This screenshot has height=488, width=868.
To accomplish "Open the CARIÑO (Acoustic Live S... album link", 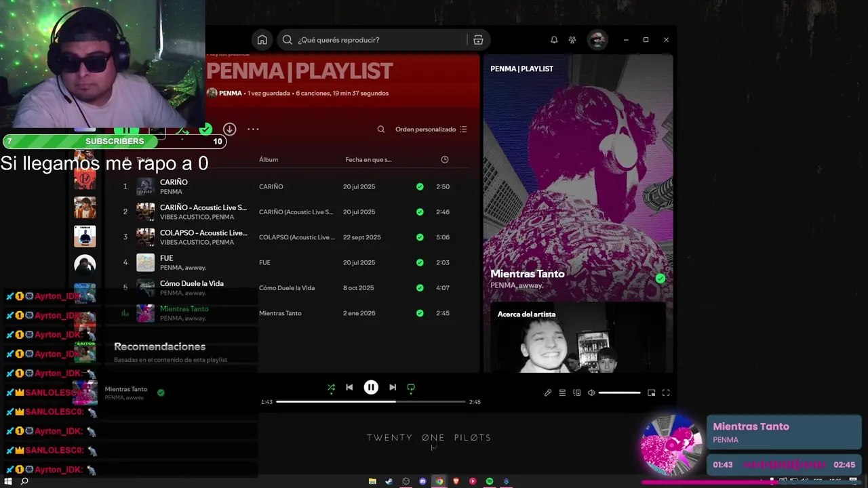I will [x=296, y=211].
